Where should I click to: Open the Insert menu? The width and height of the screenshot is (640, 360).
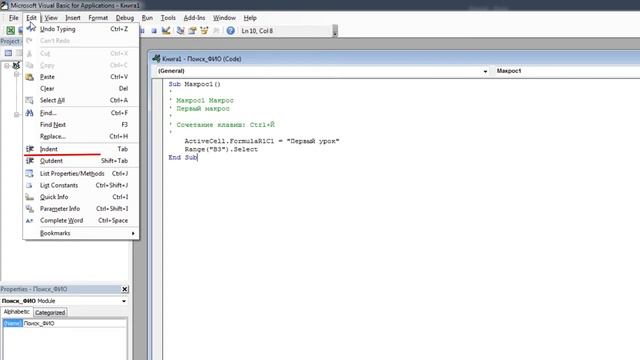click(73, 18)
